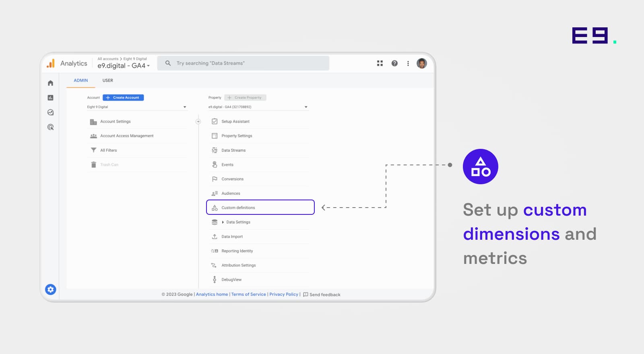
Task: Open the e9.digital - GA4 property switcher
Action: [x=124, y=66]
